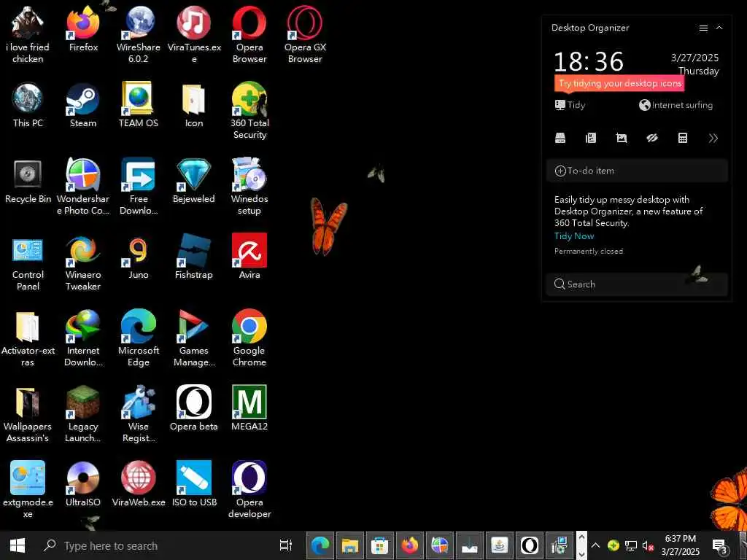
Task: Click the Fishstrap desktop shortcut
Action: click(194, 257)
